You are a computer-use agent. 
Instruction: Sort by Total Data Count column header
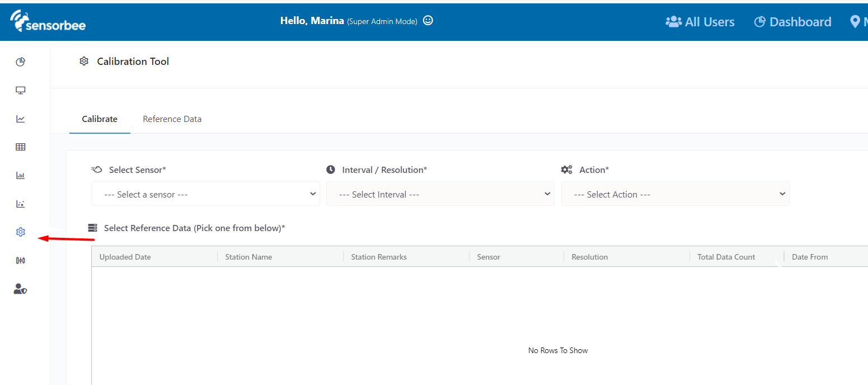point(726,257)
